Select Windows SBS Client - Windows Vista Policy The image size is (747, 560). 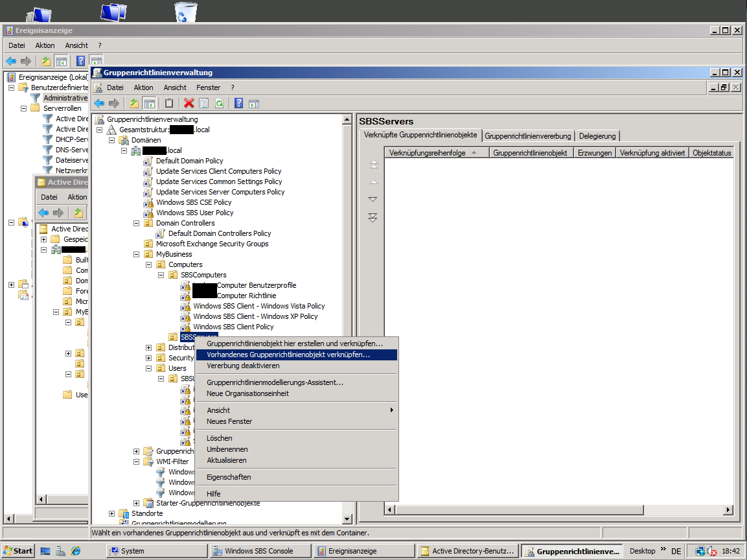pyautogui.click(x=259, y=306)
